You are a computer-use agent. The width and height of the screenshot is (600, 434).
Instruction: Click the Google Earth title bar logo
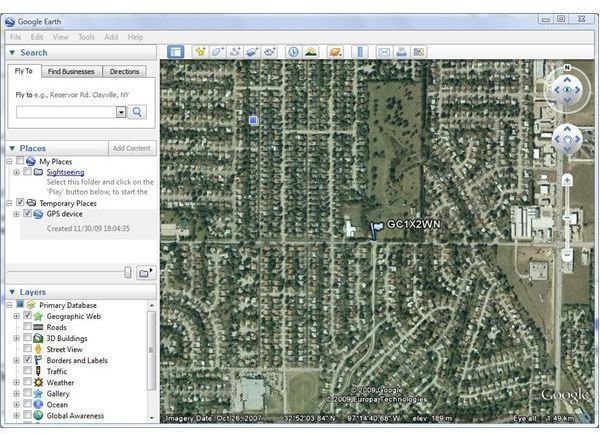click(x=10, y=22)
